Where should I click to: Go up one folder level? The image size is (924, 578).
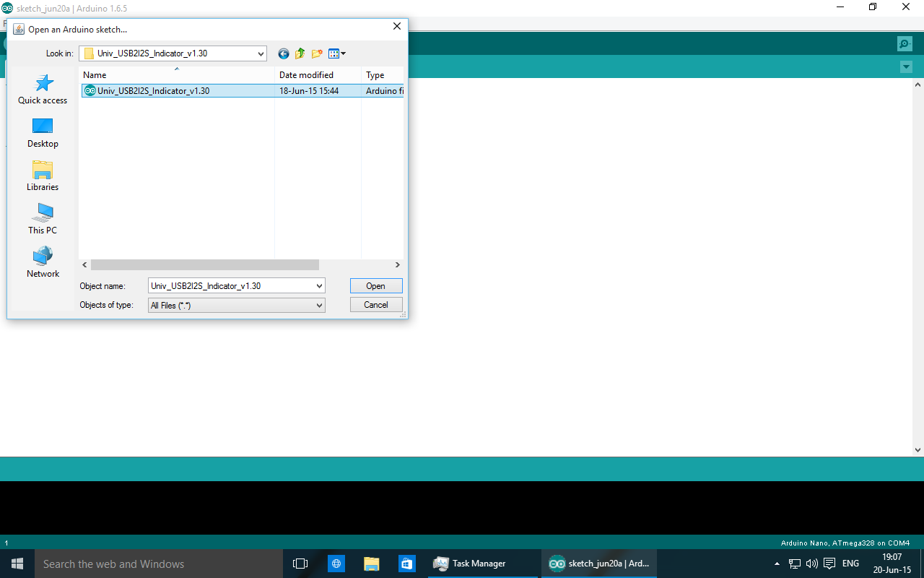pos(300,53)
